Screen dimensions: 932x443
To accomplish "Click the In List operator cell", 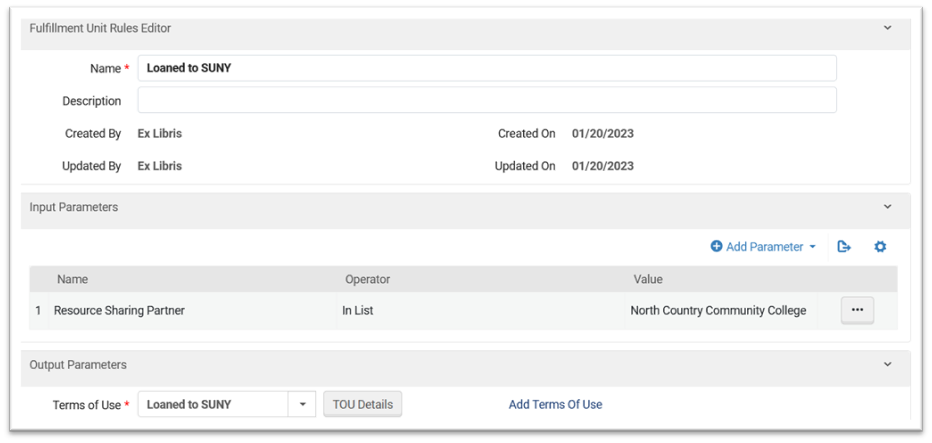I will [357, 311].
